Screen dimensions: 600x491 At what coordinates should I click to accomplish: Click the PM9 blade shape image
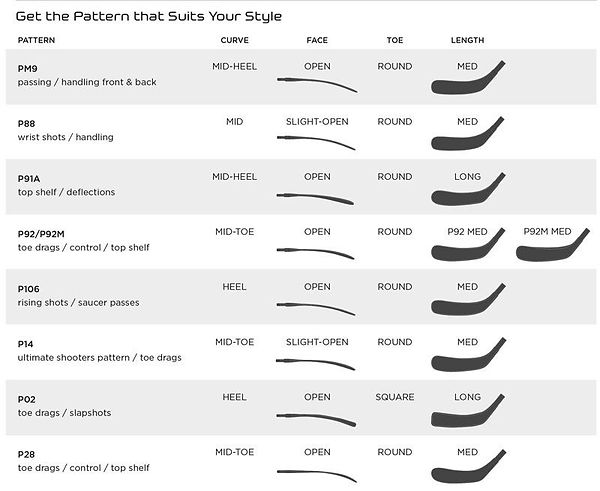pyautogui.click(x=466, y=82)
